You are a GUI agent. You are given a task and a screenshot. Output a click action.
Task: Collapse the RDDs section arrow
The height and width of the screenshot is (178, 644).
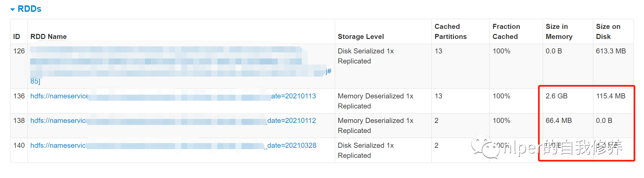click(x=13, y=9)
